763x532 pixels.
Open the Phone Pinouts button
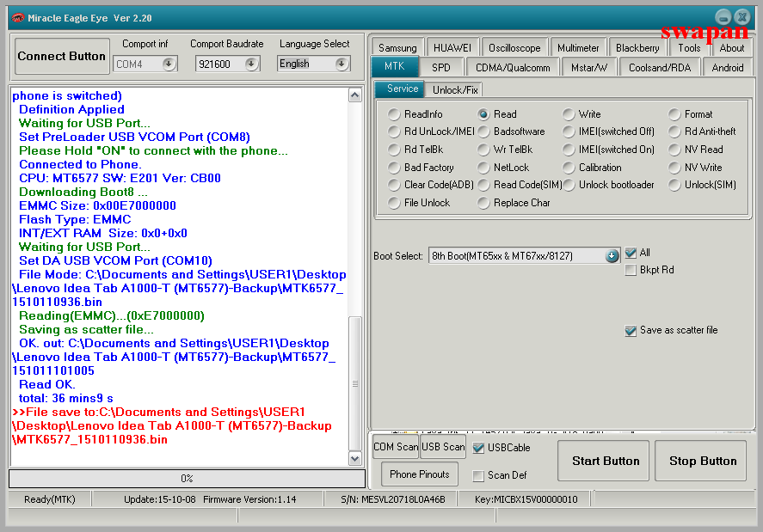point(420,474)
